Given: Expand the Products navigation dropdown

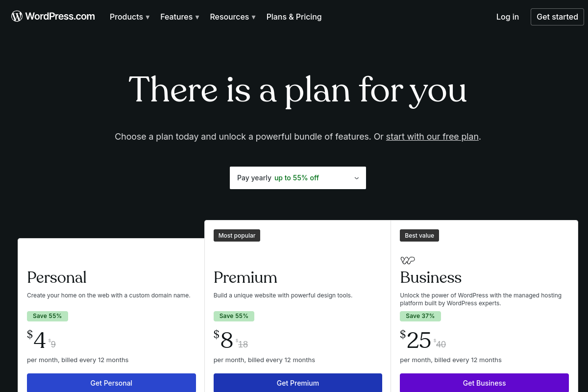Looking at the screenshot, I should point(129,17).
